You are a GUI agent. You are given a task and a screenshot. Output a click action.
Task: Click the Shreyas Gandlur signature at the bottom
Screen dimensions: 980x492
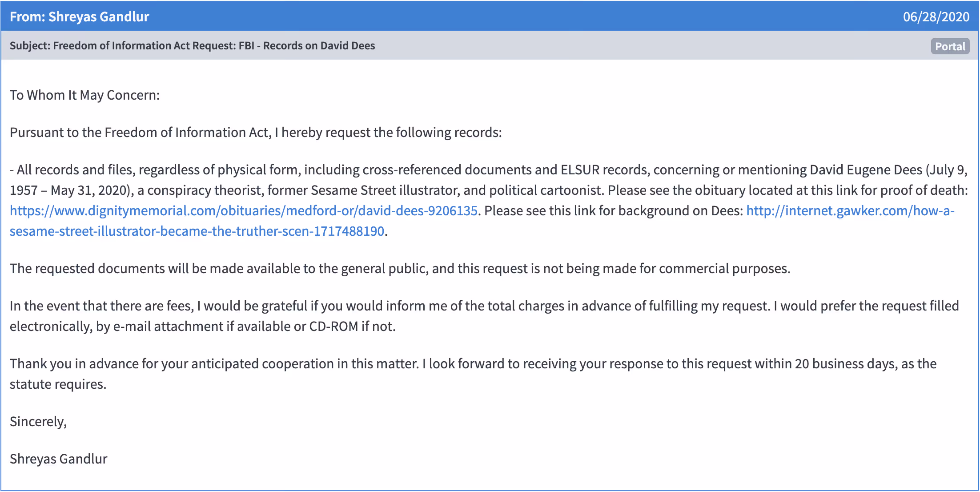point(59,459)
